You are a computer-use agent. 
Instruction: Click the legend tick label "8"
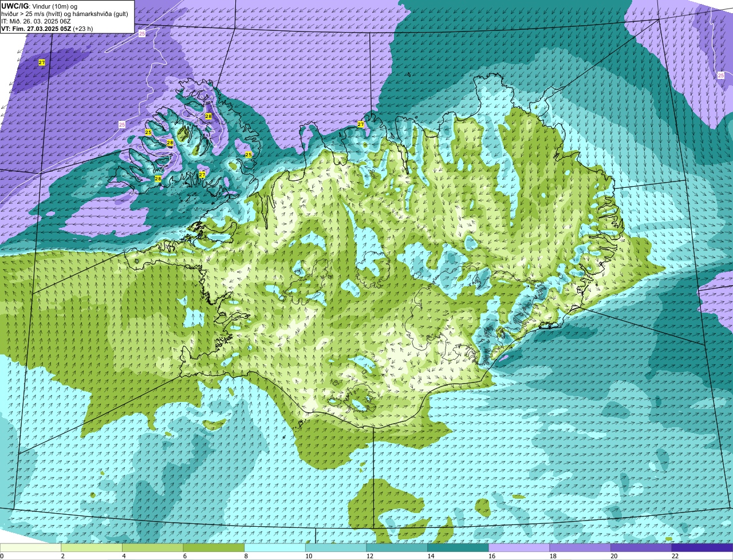(x=246, y=556)
